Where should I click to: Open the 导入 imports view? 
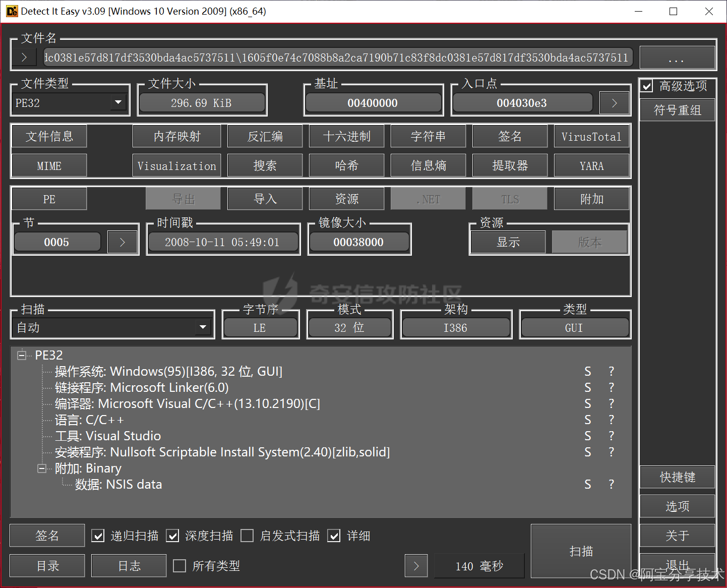(x=265, y=199)
